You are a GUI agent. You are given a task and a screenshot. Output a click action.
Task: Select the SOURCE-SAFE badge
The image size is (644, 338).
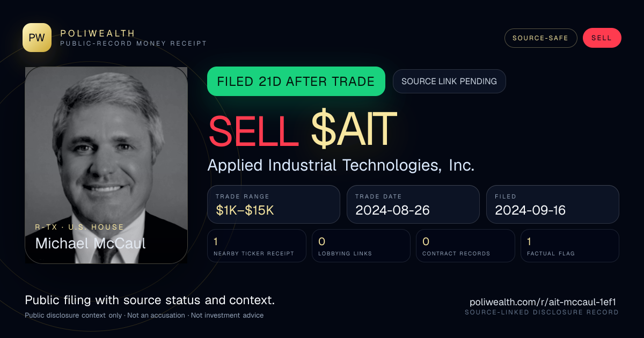(x=540, y=38)
